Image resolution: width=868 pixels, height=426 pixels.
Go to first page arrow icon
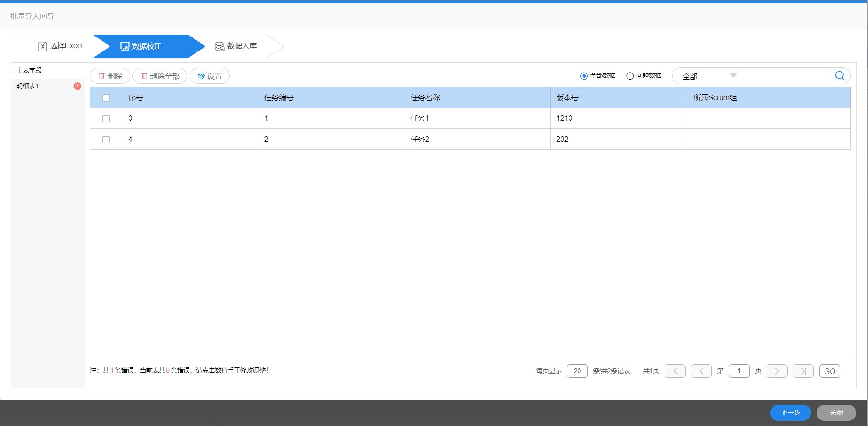coord(675,371)
